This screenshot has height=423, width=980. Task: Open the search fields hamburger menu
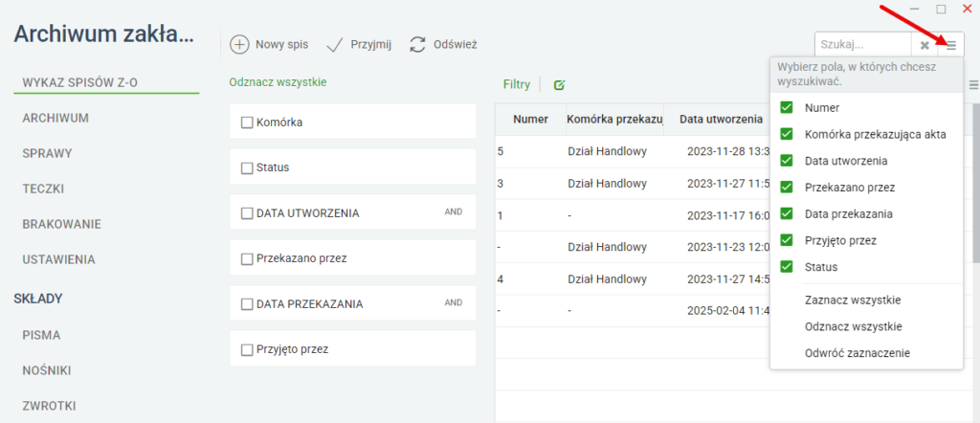pyautogui.click(x=951, y=45)
